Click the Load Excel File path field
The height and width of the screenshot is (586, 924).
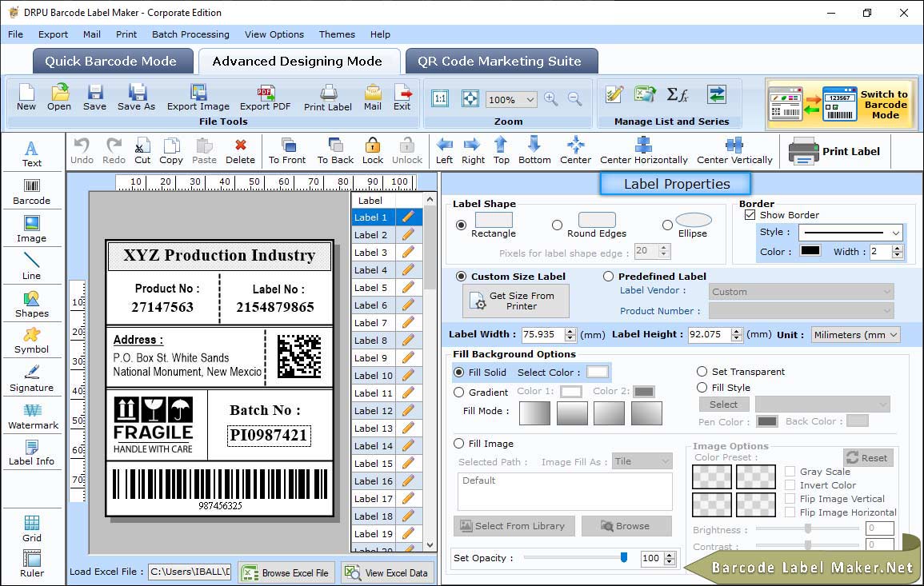(189, 572)
